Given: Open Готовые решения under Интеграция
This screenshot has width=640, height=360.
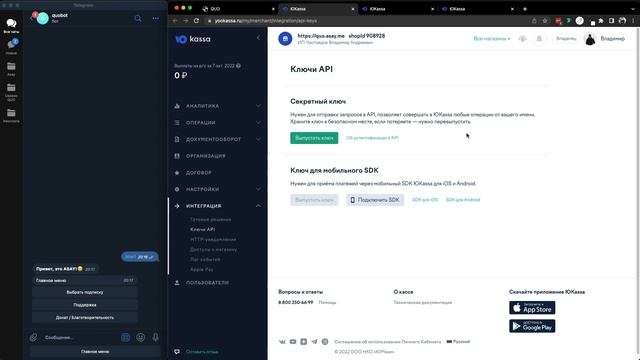Looking at the screenshot, I should coord(211,220).
